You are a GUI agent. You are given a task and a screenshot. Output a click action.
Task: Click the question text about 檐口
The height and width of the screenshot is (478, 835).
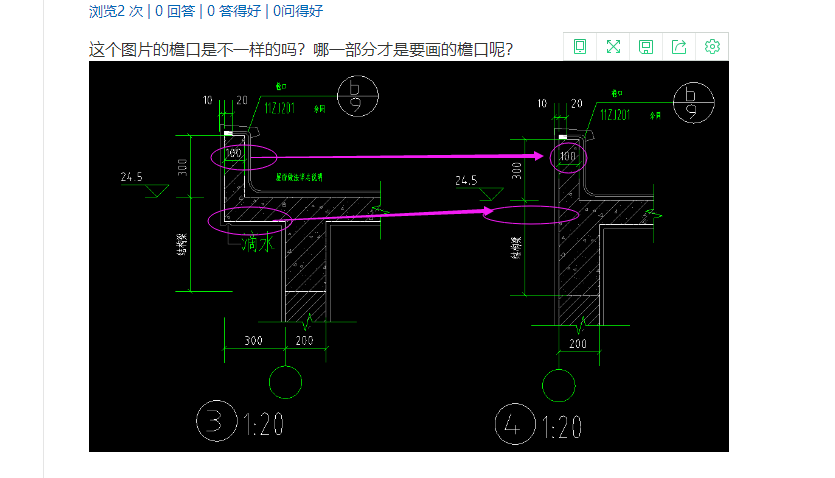[x=301, y=50]
